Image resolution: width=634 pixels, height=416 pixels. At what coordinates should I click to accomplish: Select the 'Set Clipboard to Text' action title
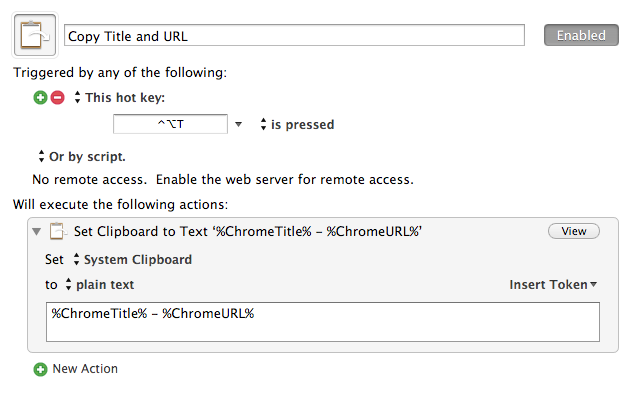click(x=248, y=231)
